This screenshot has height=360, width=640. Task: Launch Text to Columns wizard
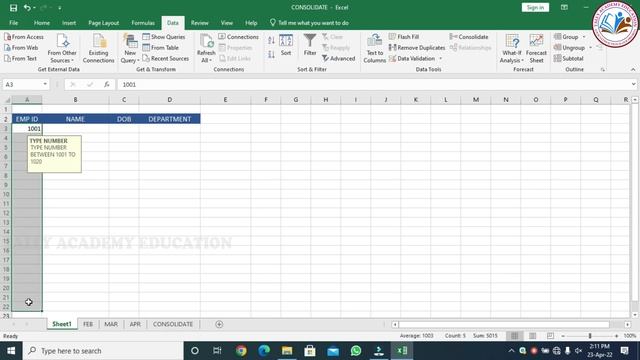point(374,48)
